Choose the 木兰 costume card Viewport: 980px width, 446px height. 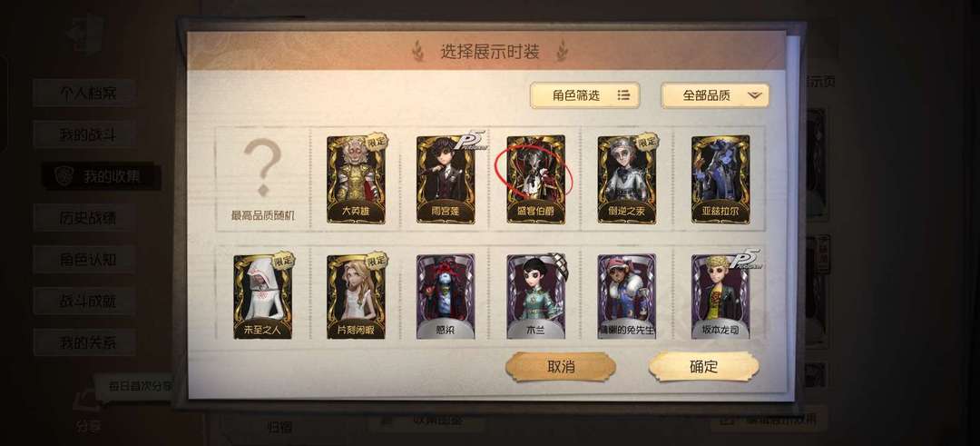tap(535, 296)
